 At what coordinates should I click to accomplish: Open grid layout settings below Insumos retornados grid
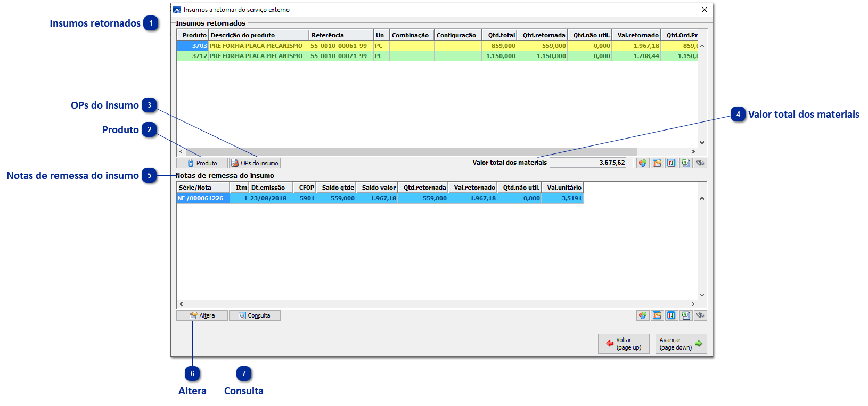pos(657,163)
